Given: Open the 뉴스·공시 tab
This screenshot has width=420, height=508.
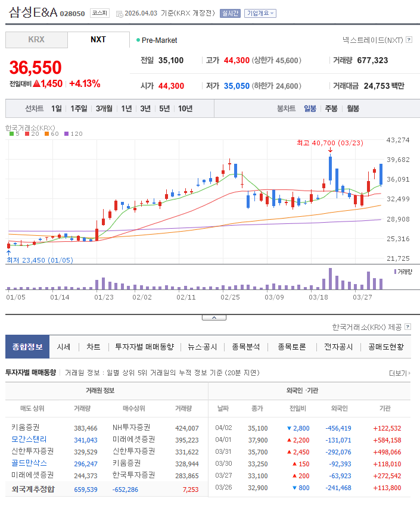Looking at the screenshot, I should click(x=202, y=347).
